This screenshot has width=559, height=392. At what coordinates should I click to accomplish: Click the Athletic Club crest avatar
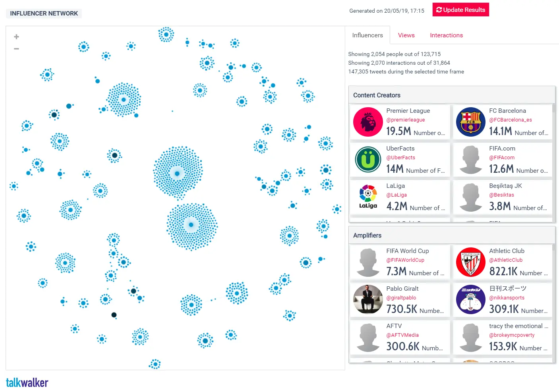tap(470, 262)
